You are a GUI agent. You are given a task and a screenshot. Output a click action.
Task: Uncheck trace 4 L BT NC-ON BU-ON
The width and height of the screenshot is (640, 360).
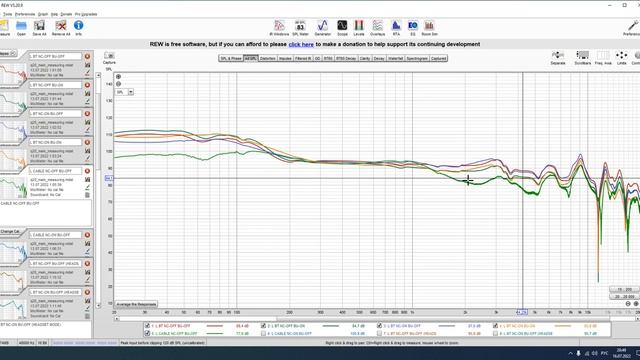click(x=495, y=326)
